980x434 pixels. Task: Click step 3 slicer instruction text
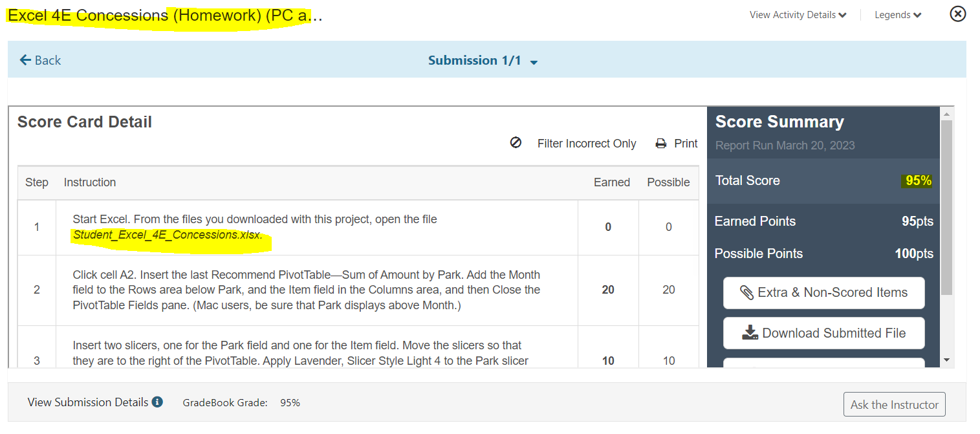pos(300,353)
